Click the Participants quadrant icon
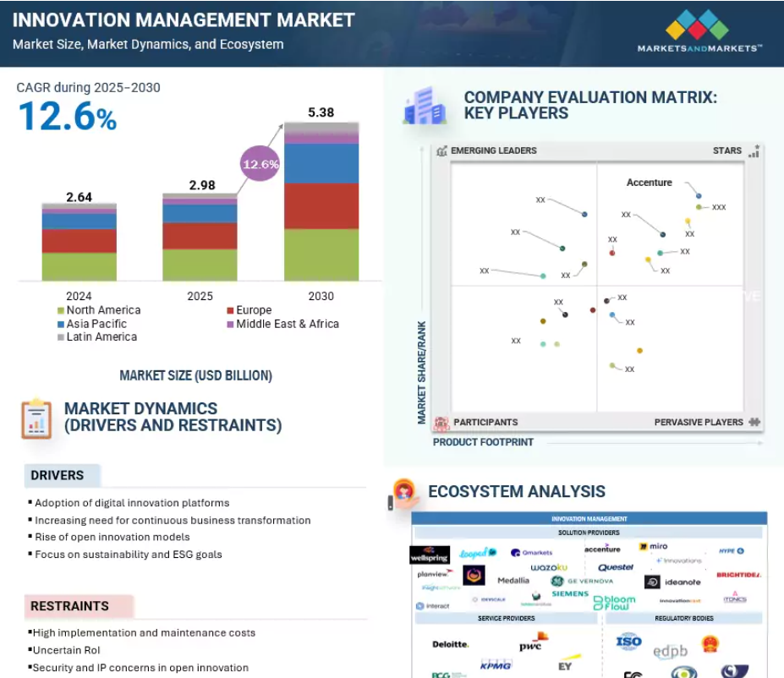 tap(441, 423)
